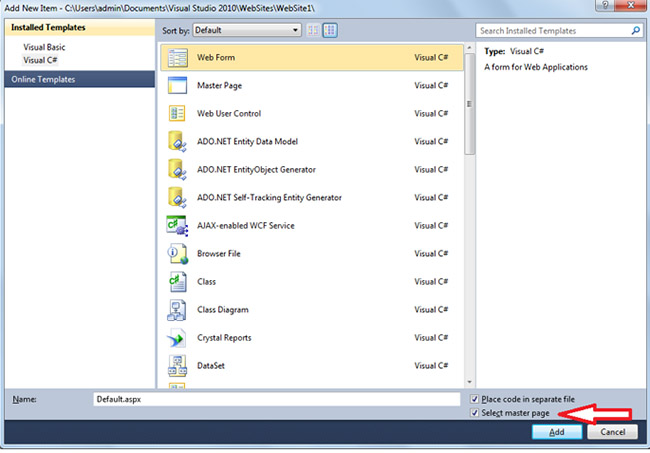Click the Name field with Default.aspx
650x453 pixels.
coord(276,400)
